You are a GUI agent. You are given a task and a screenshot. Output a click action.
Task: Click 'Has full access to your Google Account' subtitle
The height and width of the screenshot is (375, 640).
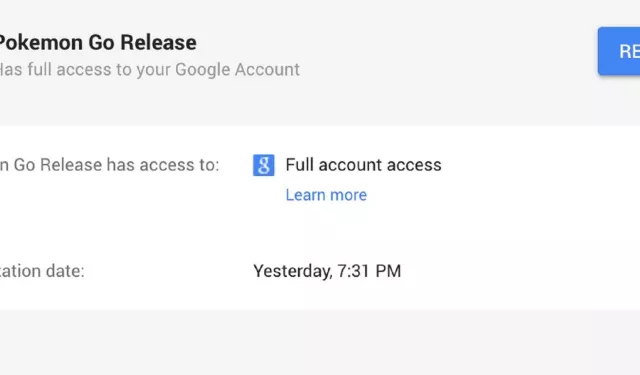click(x=150, y=69)
